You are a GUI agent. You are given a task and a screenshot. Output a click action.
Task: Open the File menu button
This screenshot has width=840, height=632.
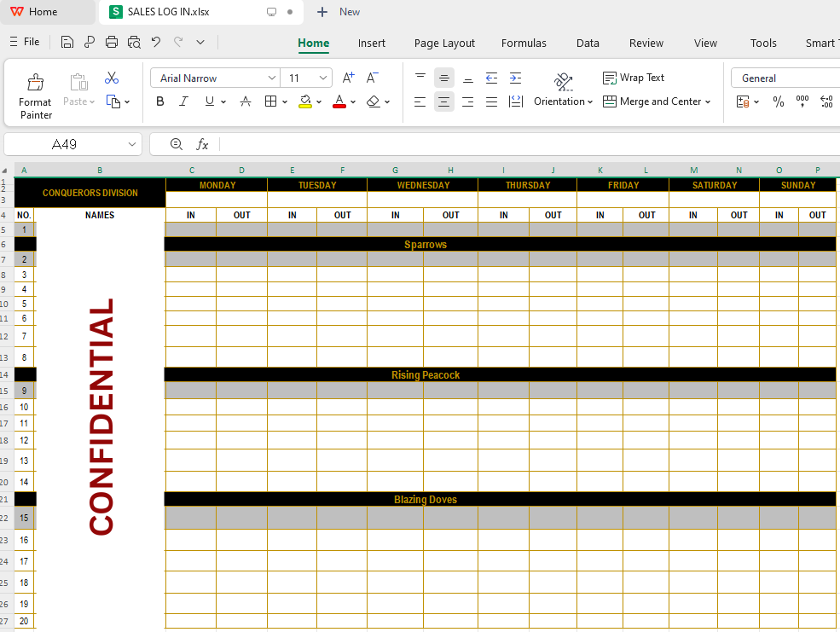(x=25, y=42)
